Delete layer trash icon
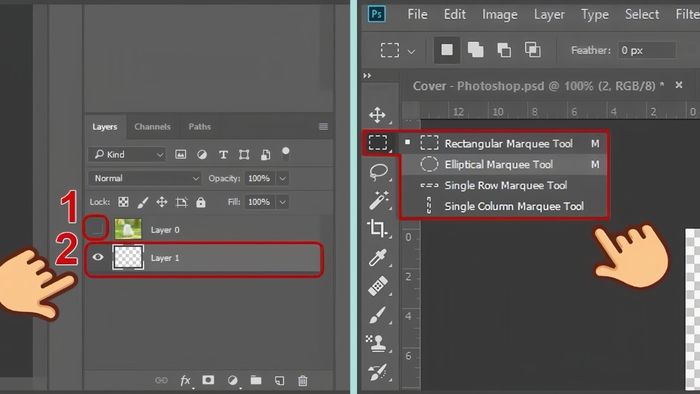700x394 pixels. [x=302, y=380]
